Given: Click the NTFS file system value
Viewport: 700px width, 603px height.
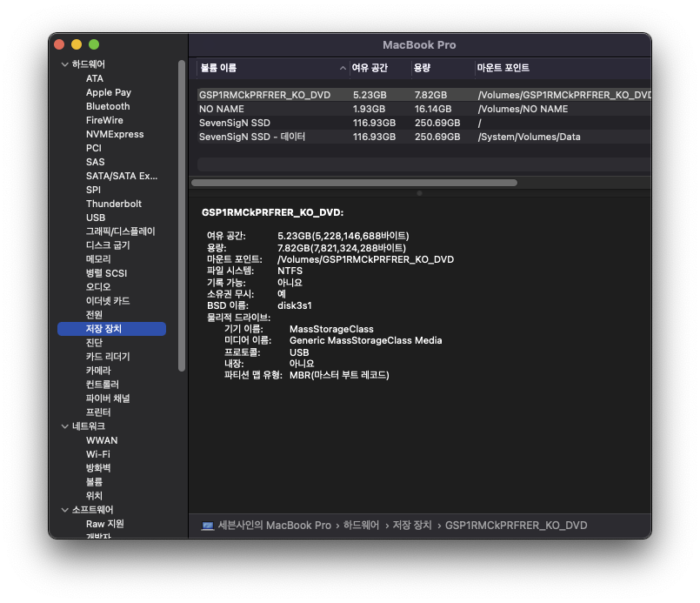Looking at the screenshot, I should (x=290, y=271).
